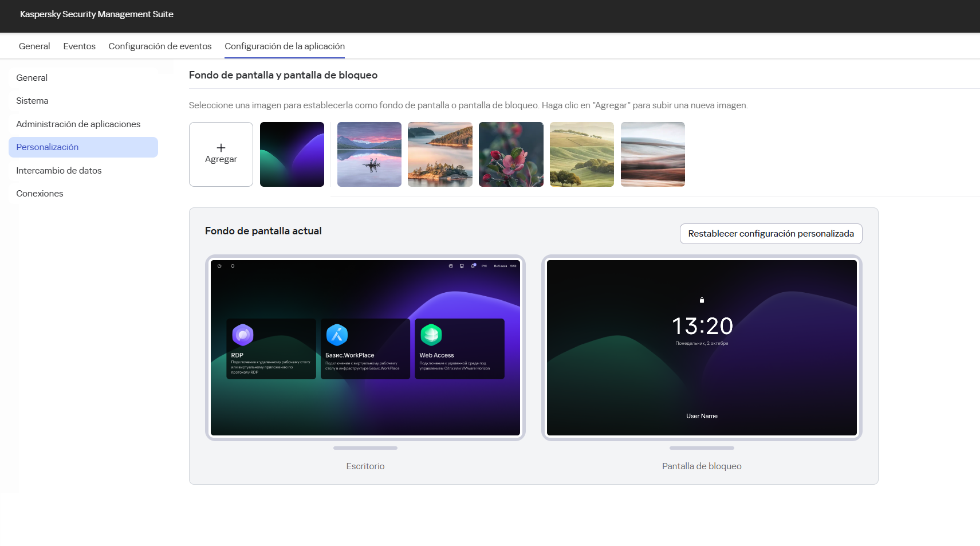Open the notification bell in the desktop preview
The width and height of the screenshot is (980, 546).
473,266
